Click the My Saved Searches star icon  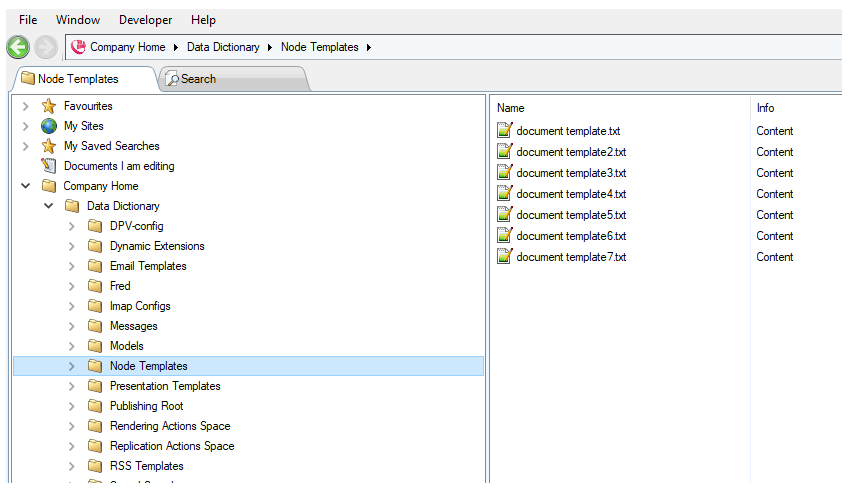(x=49, y=146)
